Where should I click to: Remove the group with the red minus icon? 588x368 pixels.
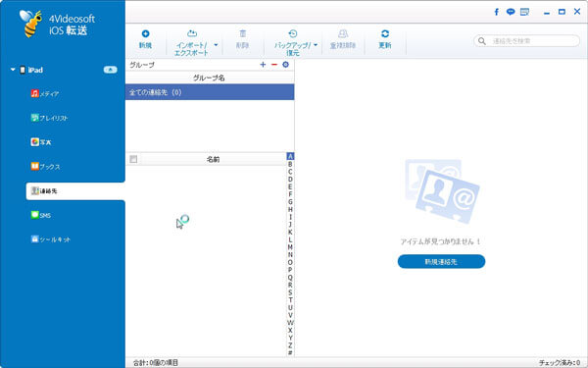[274, 65]
